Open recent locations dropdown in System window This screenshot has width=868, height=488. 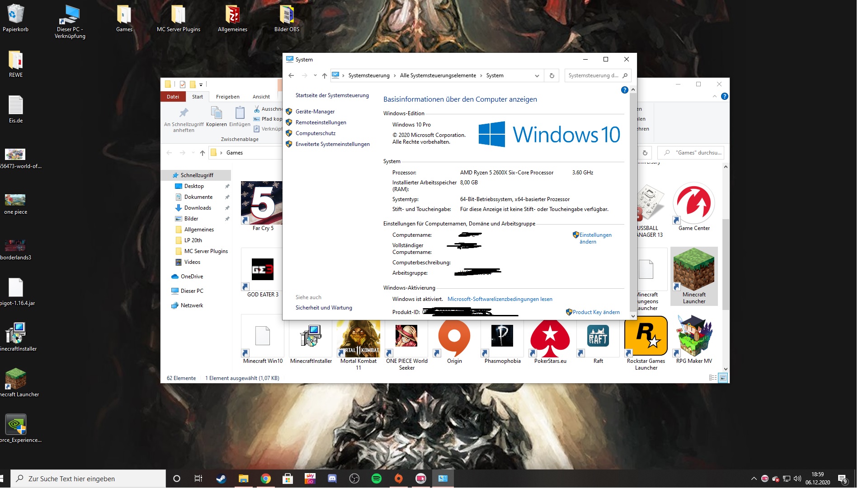[x=315, y=75]
